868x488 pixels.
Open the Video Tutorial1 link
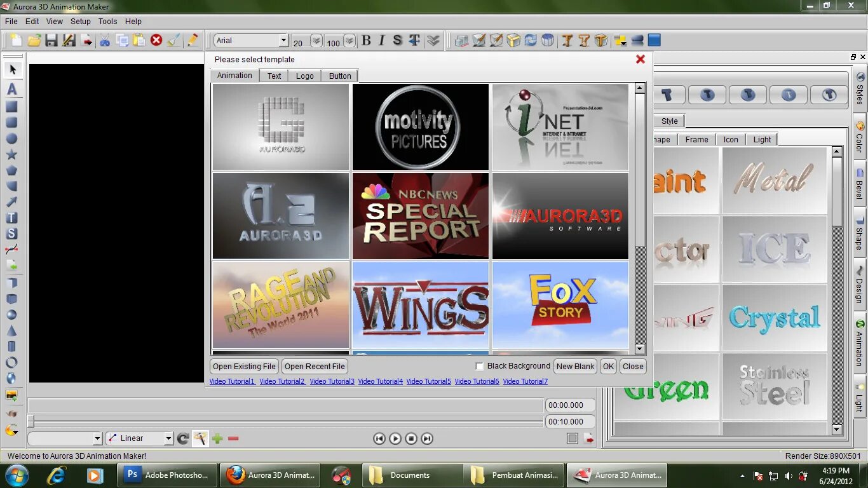point(232,381)
